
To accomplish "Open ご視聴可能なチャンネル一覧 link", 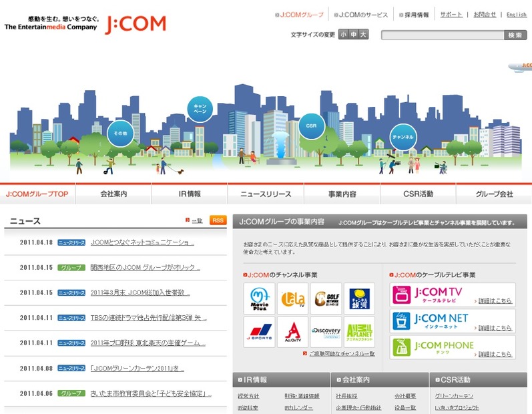I will coord(342,354).
